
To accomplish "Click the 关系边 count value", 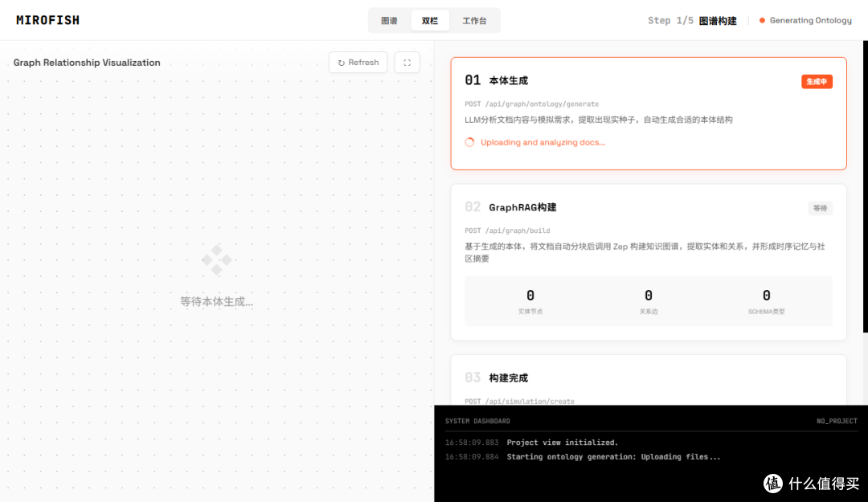I will tap(649, 295).
